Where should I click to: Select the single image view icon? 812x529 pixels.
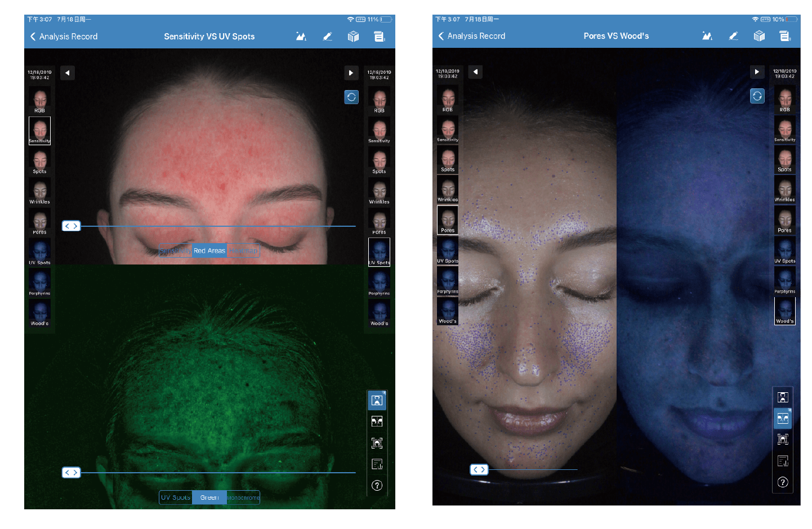377,400
